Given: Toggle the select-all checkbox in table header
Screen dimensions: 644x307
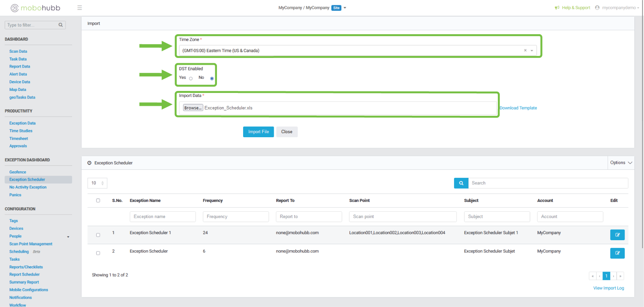Looking at the screenshot, I should (x=98, y=200).
